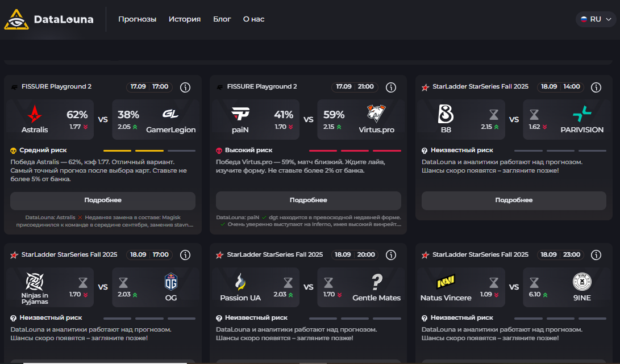The width and height of the screenshot is (620, 364).
Task: Click the Средний риск skull icon
Action: (14, 150)
